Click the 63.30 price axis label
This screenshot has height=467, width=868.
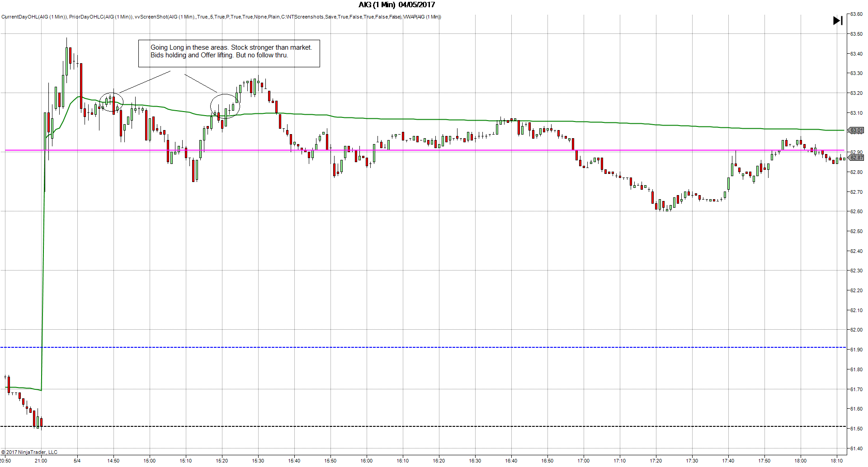(856, 73)
